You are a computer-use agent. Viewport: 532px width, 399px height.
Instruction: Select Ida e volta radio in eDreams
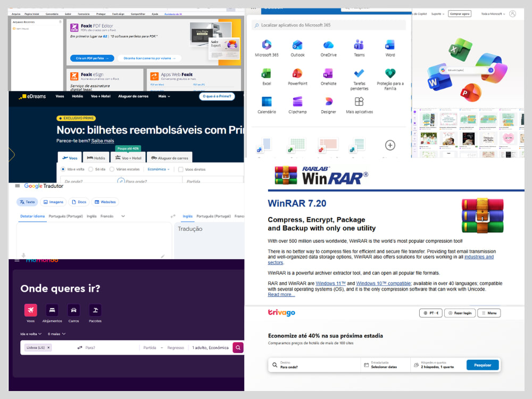click(x=63, y=169)
